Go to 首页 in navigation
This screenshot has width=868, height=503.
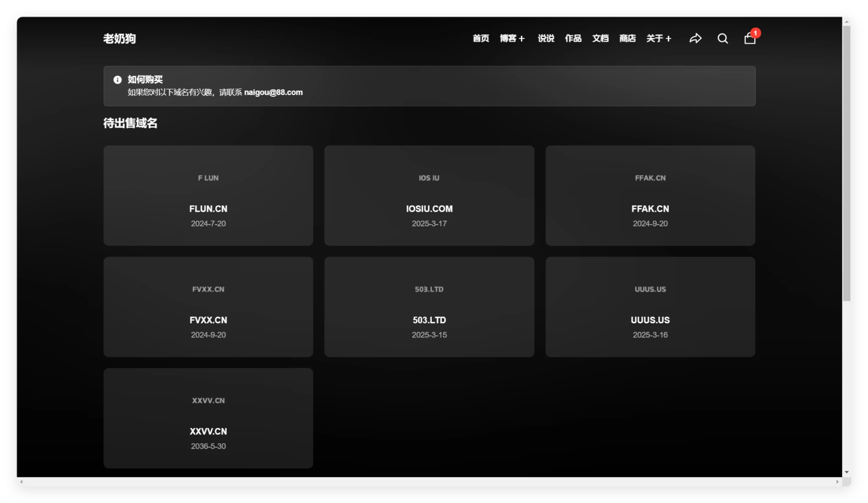tap(481, 39)
